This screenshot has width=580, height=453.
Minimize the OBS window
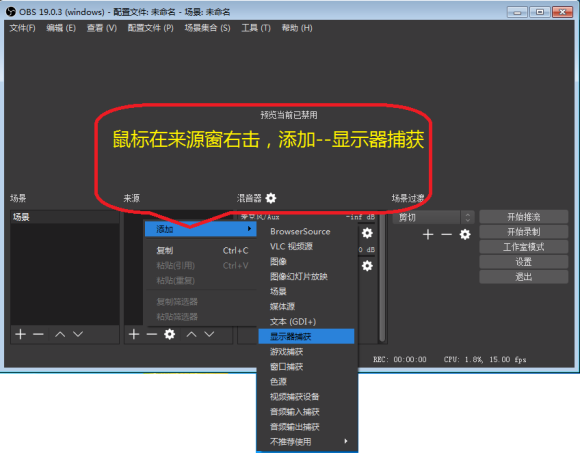(x=517, y=12)
